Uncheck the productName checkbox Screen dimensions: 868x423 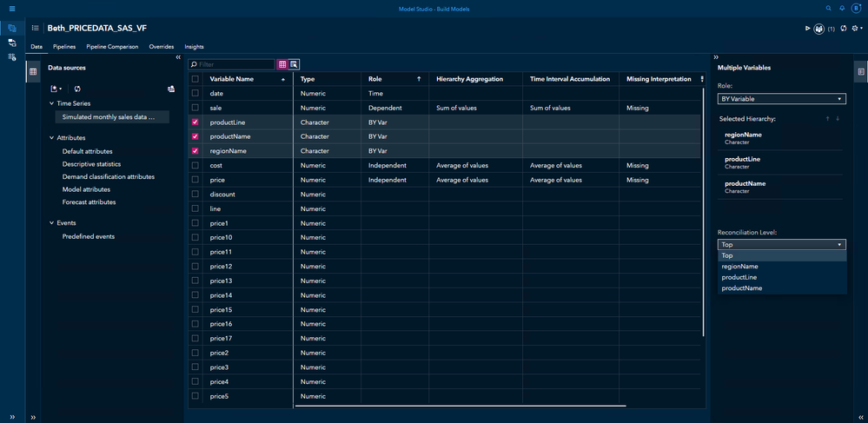[195, 136]
